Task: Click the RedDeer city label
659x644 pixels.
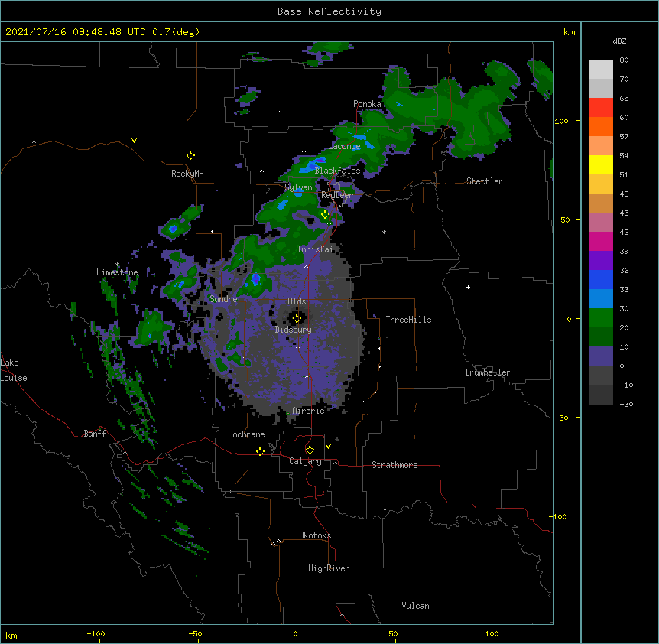Action: (336, 195)
